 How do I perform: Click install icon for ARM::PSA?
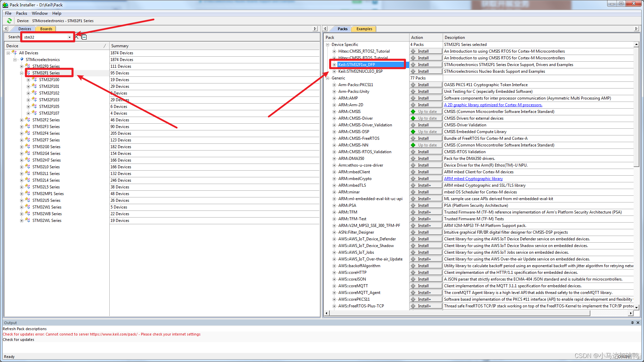(x=413, y=205)
